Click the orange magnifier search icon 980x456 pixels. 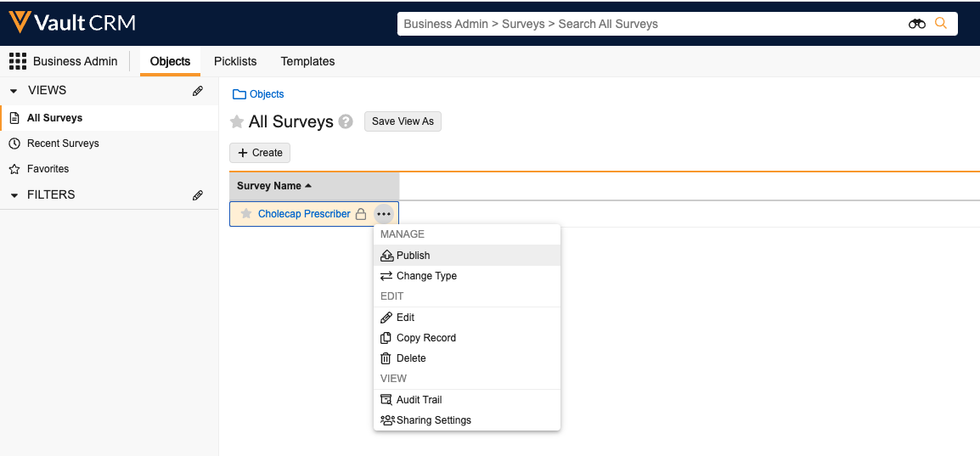point(941,24)
